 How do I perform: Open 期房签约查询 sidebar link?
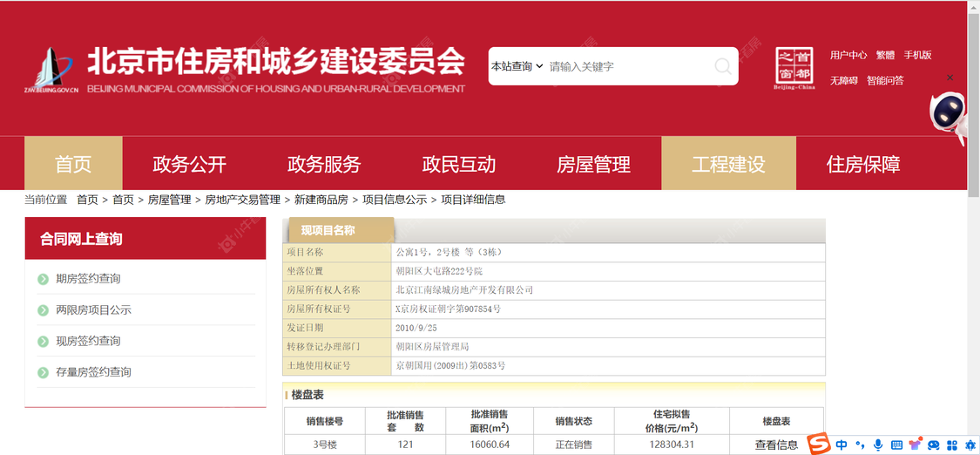click(x=88, y=279)
